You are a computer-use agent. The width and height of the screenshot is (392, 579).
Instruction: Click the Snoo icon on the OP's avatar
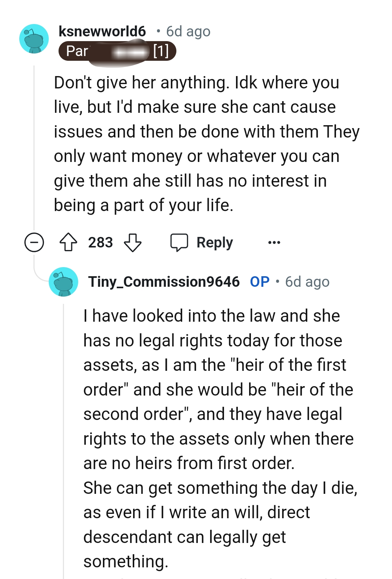pyautogui.click(x=64, y=282)
